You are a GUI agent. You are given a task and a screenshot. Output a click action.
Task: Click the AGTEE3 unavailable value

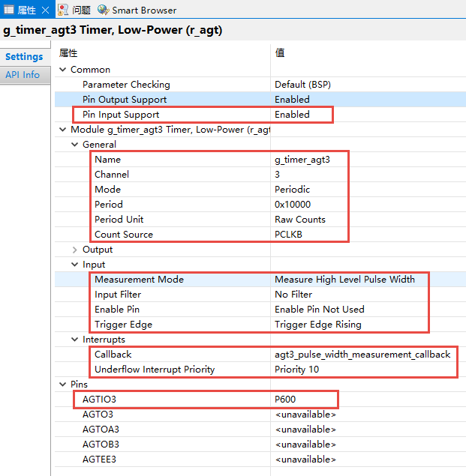tap(305, 460)
